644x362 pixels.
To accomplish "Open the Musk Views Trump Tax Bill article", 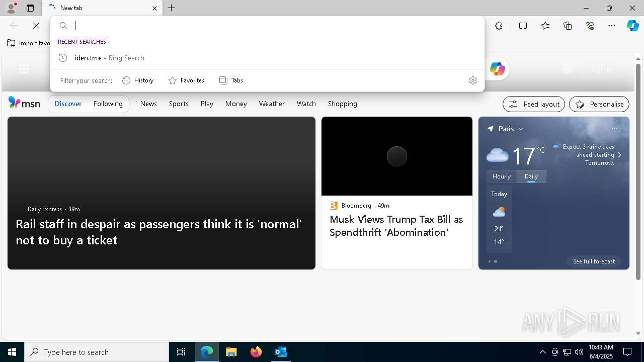I will (396, 226).
